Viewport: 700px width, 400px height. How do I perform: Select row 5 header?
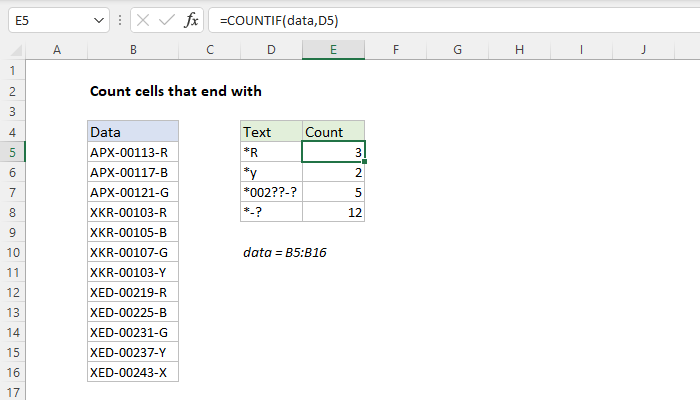[12, 152]
